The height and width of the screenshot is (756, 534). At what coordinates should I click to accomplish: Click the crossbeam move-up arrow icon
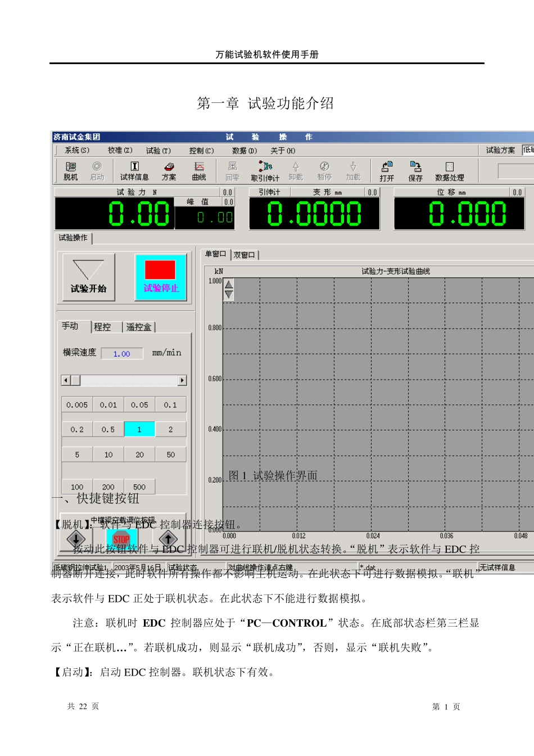168,539
